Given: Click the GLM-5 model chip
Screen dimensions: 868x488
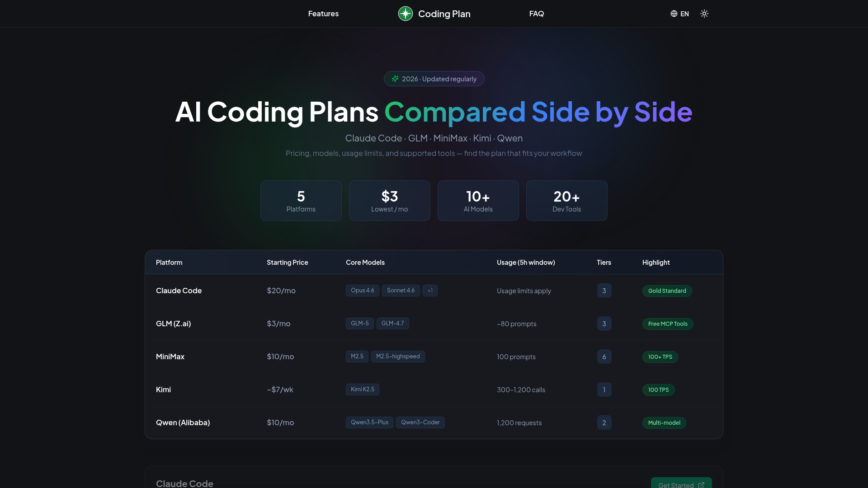Looking at the screenshot, I should pyautogui.click(x=360, y=324).
